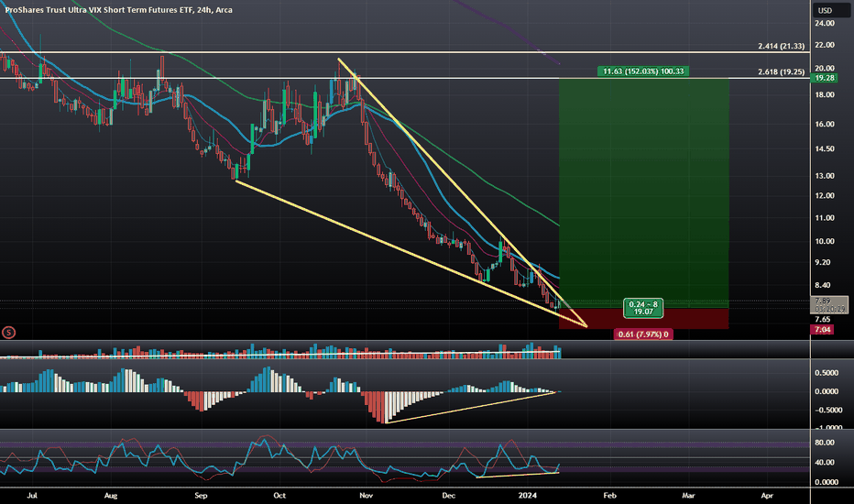Click the -0.5000 histogram scale value
The height and width of the screenshot is (504, 854).
(x=827, y=411)
